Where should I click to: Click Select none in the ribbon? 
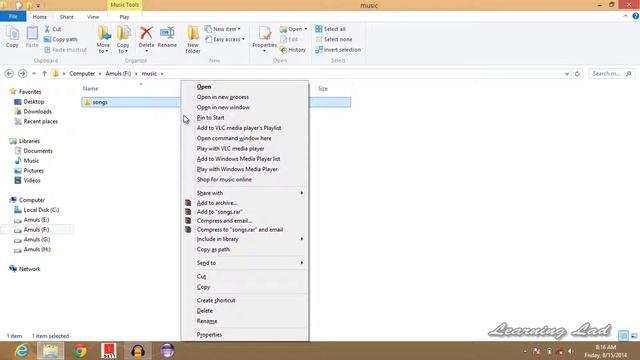pyautogui.click(x=333, y=39)
